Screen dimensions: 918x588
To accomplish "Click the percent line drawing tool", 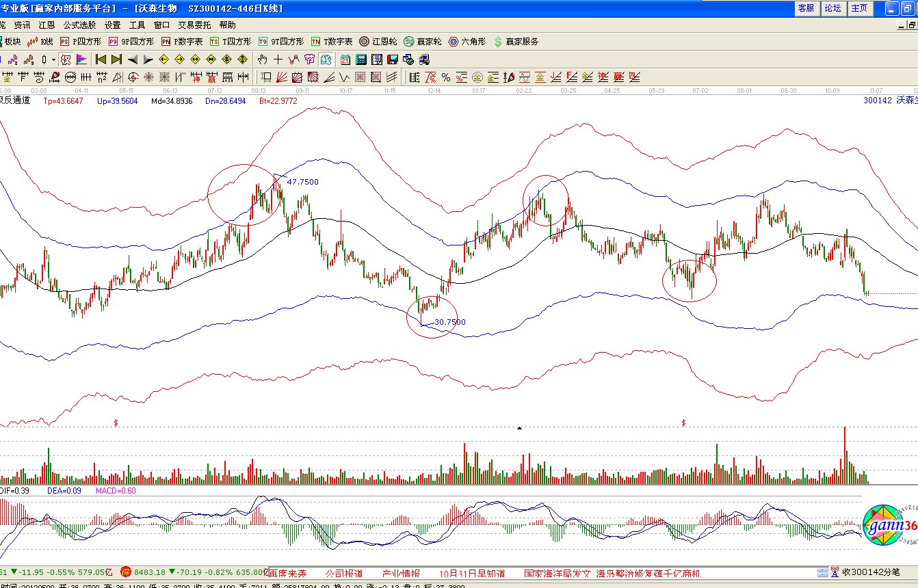I will click(445, 77).
